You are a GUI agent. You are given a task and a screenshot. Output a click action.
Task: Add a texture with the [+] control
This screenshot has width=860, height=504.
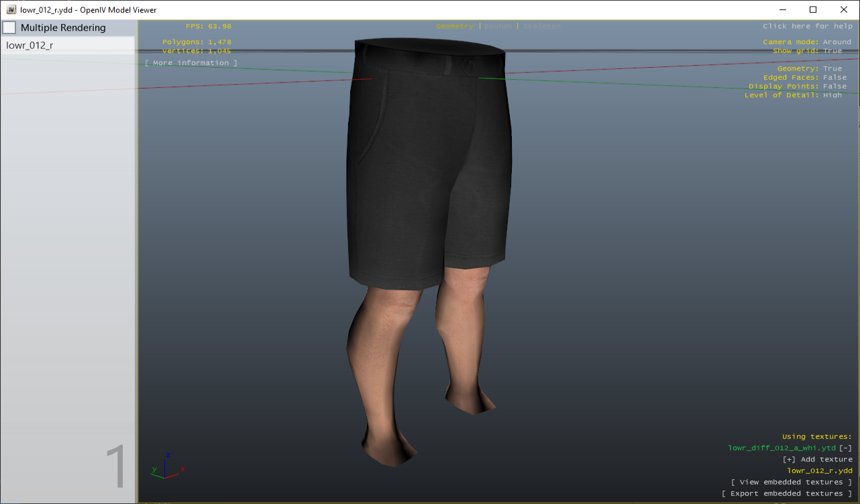[787, 459]
